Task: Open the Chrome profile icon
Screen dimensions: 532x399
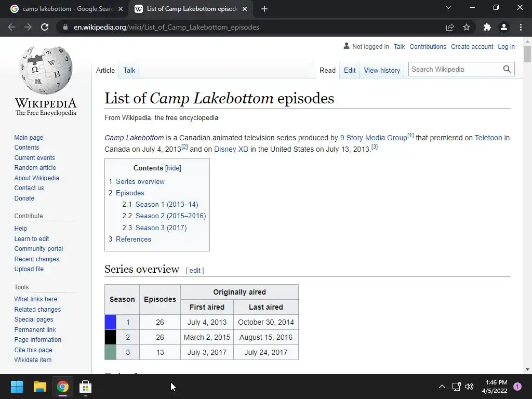Action: pos(504,27)
